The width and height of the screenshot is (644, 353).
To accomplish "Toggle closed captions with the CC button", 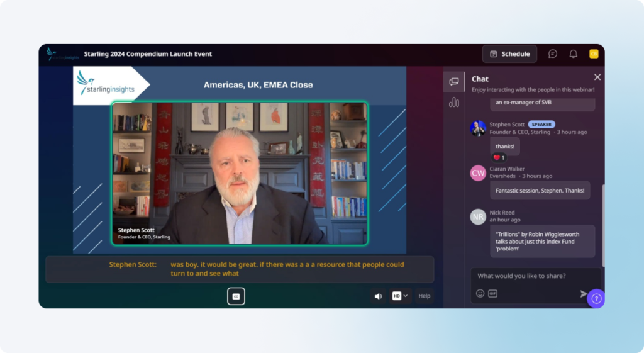I will coord(236,296).
